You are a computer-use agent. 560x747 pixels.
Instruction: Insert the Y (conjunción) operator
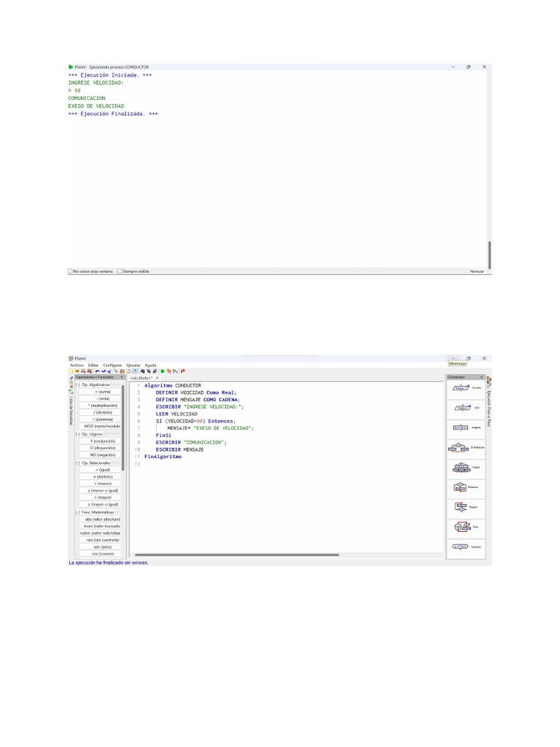coord(100,441)
